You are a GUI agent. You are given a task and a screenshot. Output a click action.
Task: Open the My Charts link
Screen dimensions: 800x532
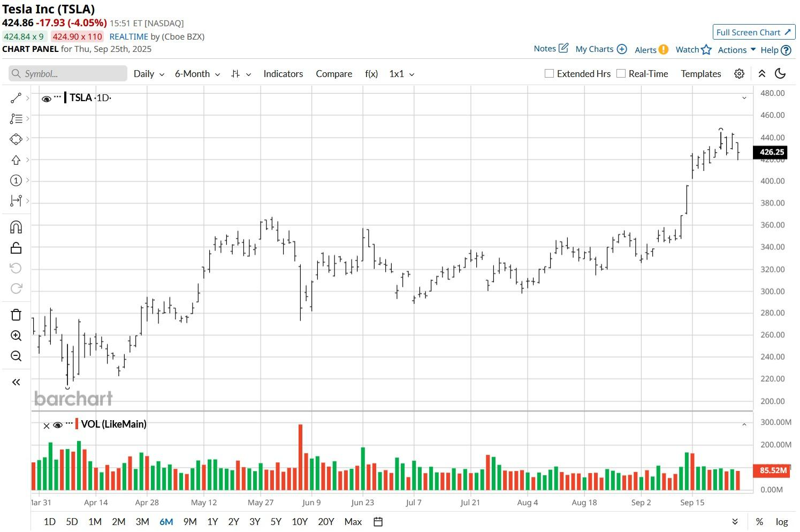595,49
